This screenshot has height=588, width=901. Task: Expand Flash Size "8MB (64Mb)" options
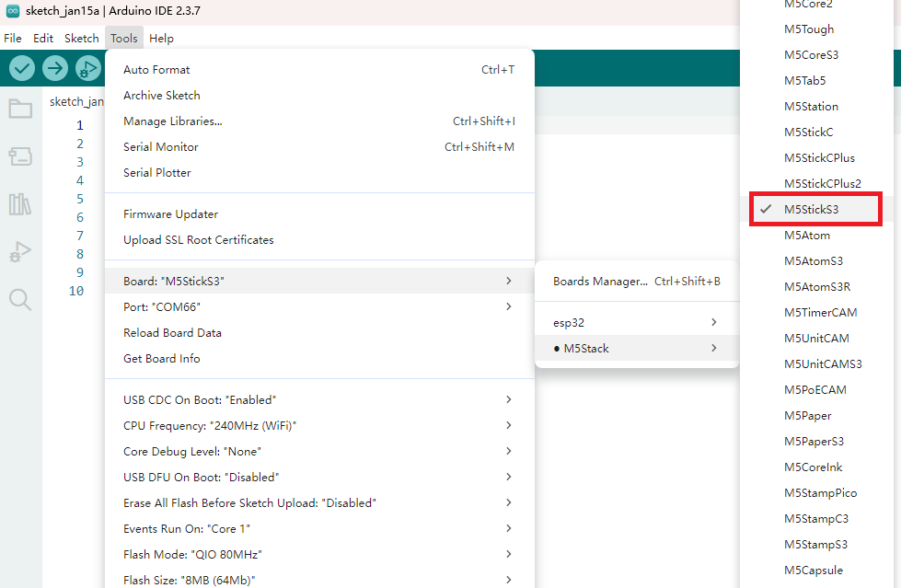click(x=318, y=580)
